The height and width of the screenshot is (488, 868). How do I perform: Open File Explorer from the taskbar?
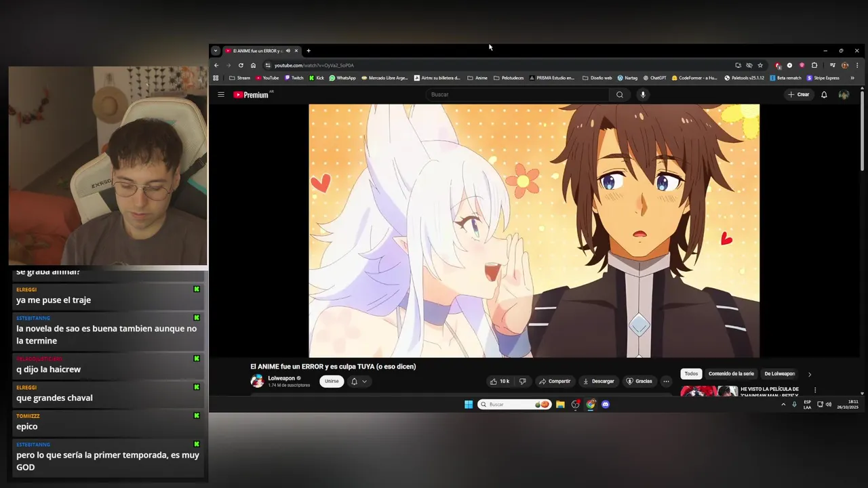pos(560,405)
